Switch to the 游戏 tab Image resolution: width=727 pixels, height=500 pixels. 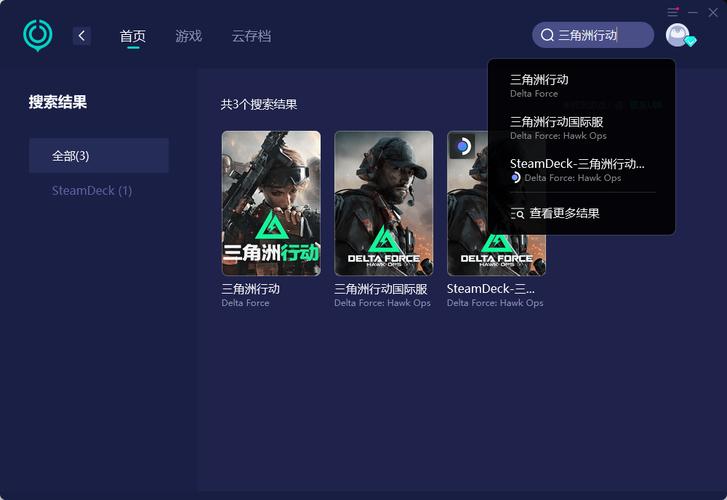tap(189, 36)
